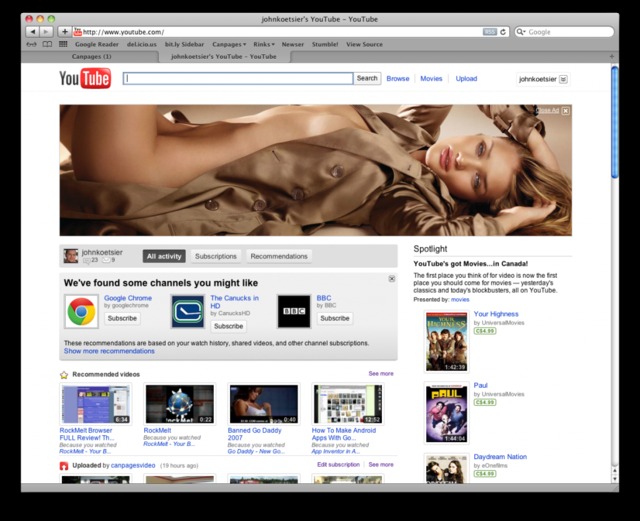
Task: Open RockMelt Browser FULL Review video thumbnail
Action: click(96, 404)
